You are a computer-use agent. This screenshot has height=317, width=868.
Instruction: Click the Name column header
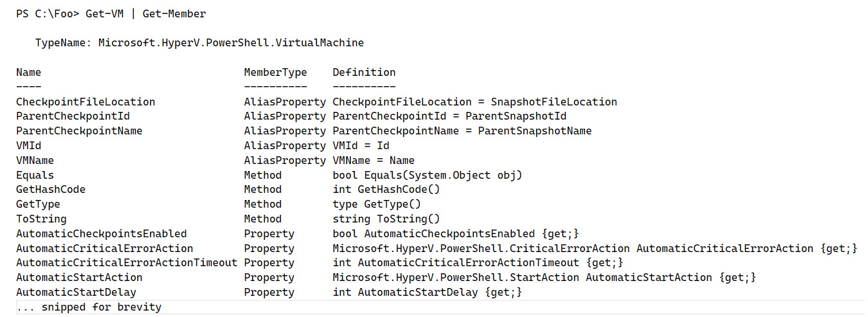pyautogui.click(x=28, y=72)
